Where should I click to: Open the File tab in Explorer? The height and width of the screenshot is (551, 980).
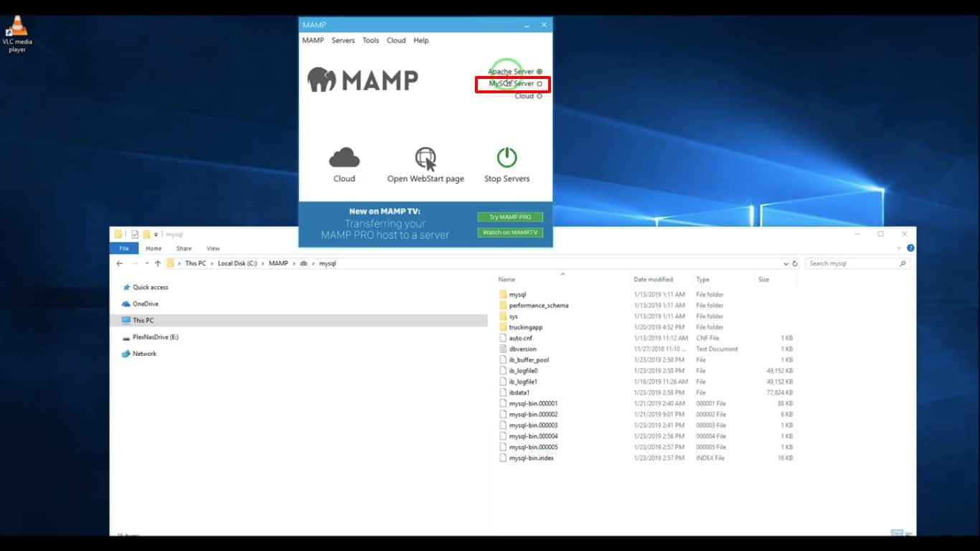(x=124, y=248)
